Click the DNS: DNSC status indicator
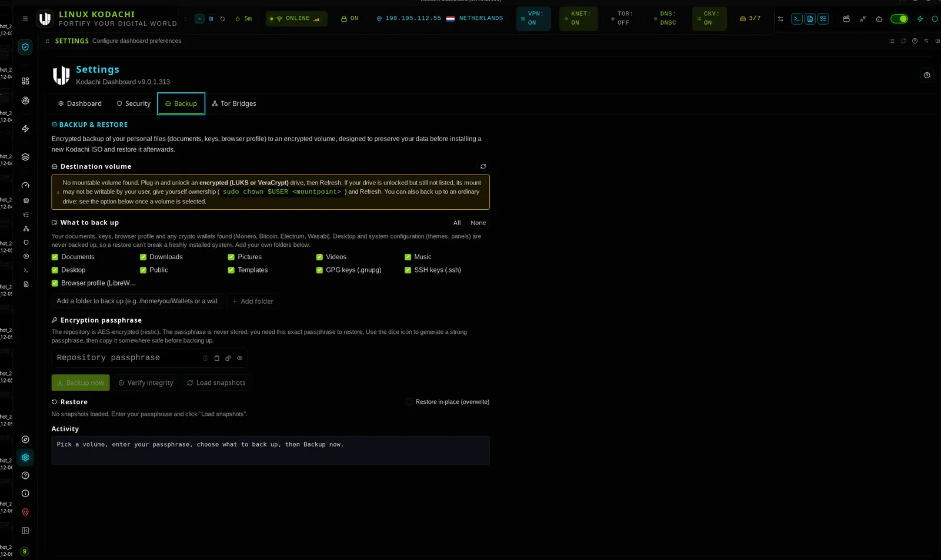The height and width of the screenshot is (560, 941). (666, 19)
